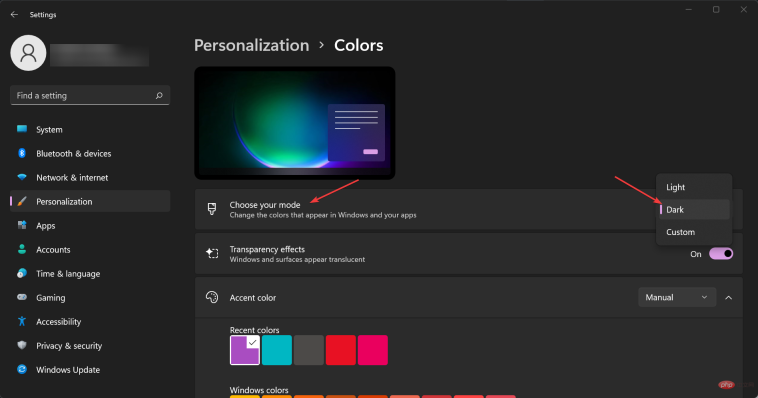Image resolution: width=758 pixels, height=398 pixels.
Task: Click Personalization breadcrumb link
Action: click(251, 45)
